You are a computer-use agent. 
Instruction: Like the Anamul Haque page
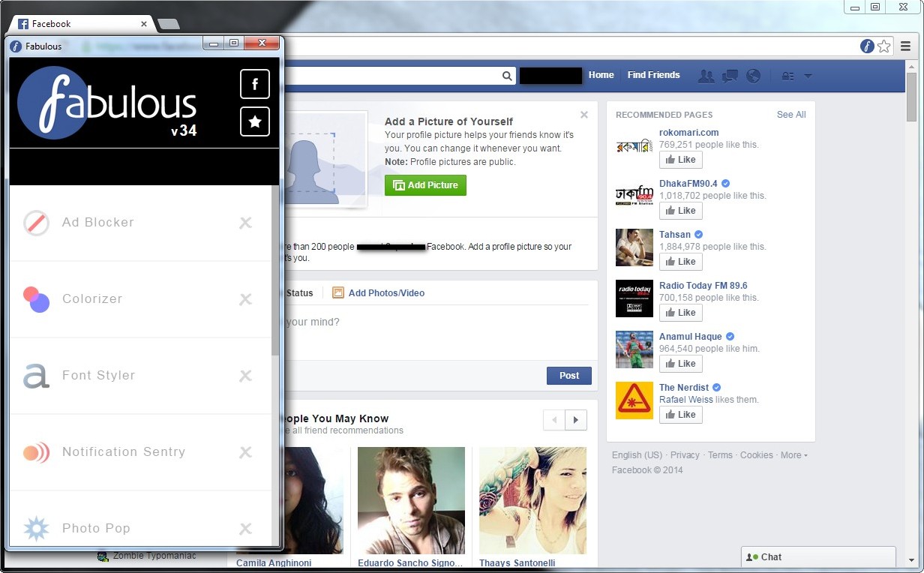681,364
